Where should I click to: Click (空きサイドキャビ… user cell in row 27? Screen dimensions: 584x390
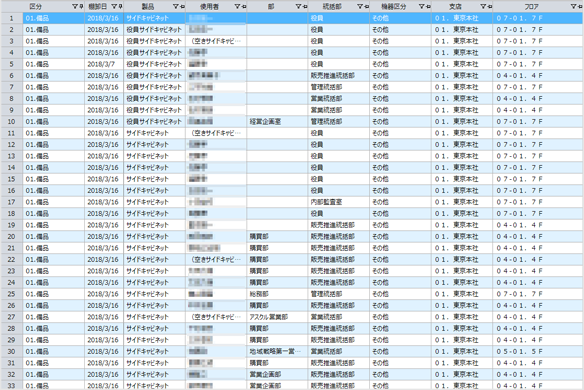pyautogui.click(x=216, y=317)
